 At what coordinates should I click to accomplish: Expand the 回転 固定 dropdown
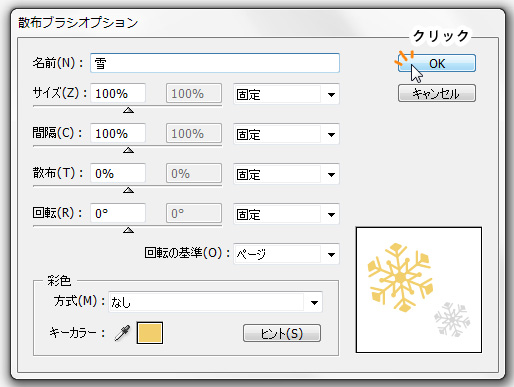pyautogui.click(x=286, y=214)
